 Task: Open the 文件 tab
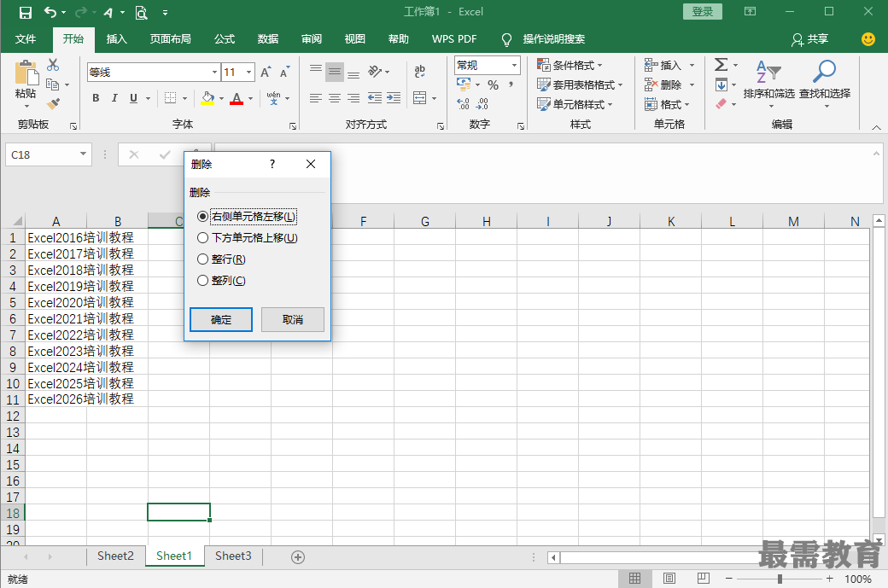pyautogui.click(x=26, y=39)
